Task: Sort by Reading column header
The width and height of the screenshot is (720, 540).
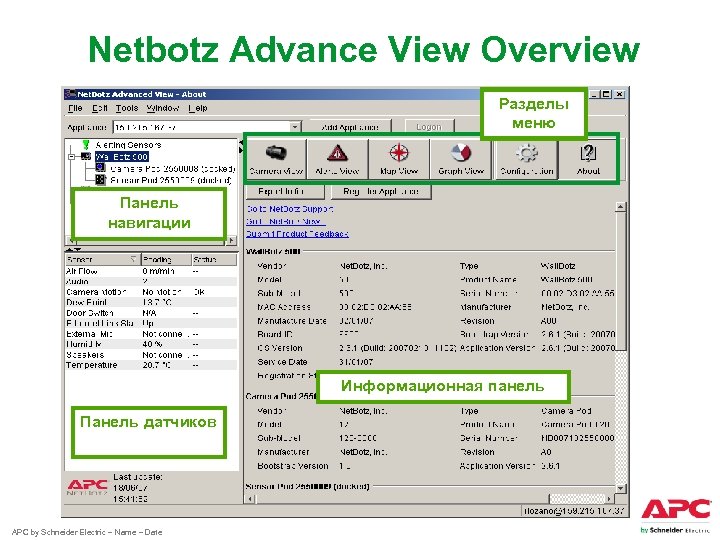Action: pyautogui.click(x=165, y=259)
